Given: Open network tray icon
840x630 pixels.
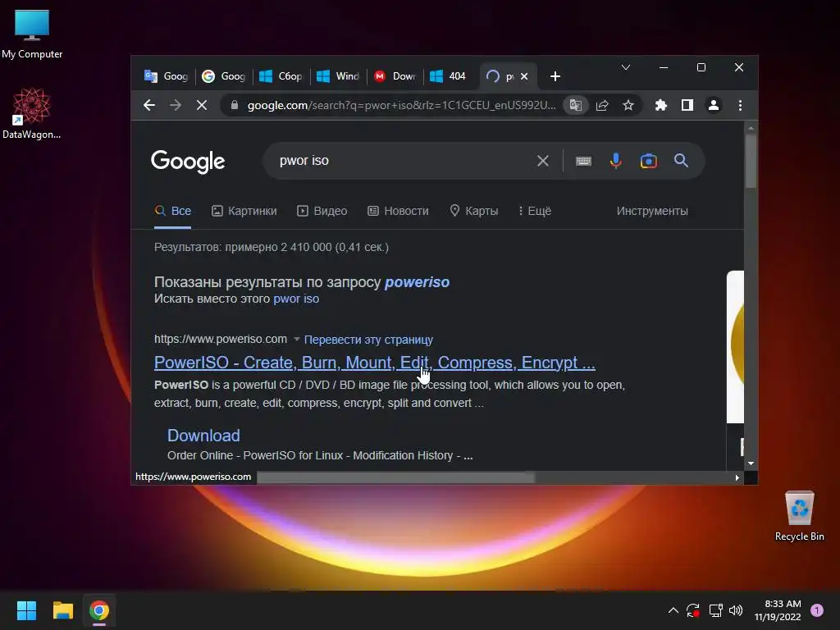Looking at the screenshot, I should point(715,610).
